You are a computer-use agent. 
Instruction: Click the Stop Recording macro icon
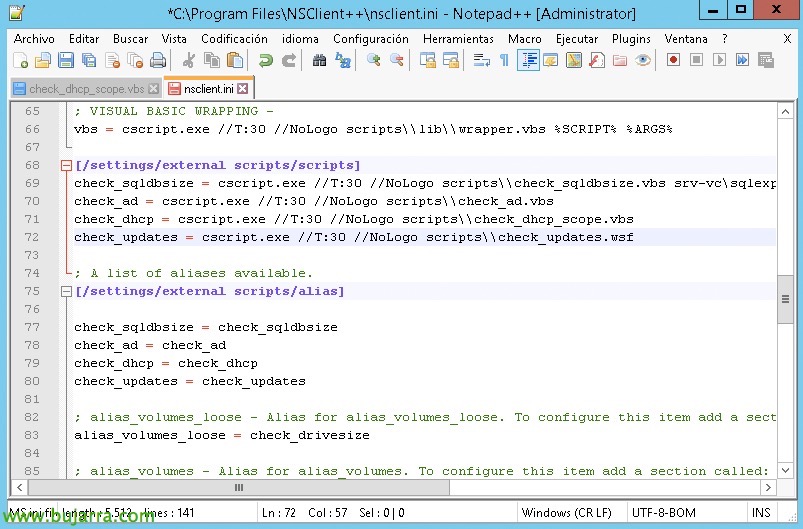point(696,60)
